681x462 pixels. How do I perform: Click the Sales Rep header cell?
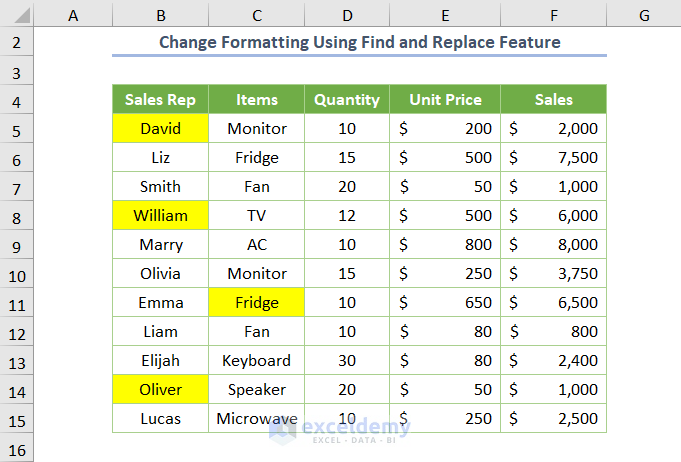[x=160, y=100]
